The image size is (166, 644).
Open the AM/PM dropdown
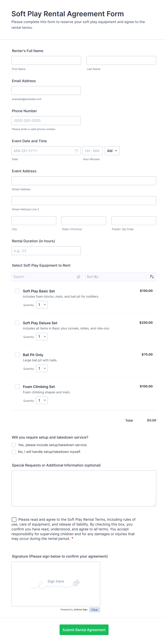click(x=112, y=151)
